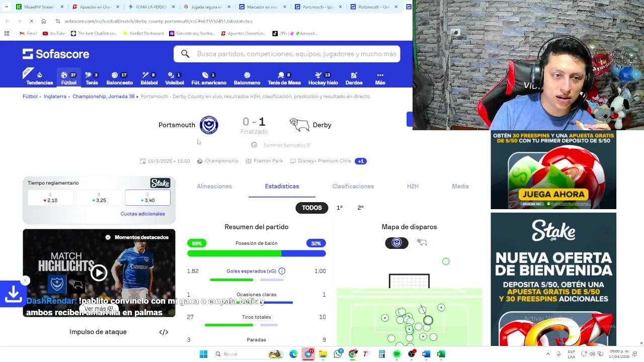644x362 pixels.
Task: Open the YouTube bookmark
Action: click(x=54, y=33)
